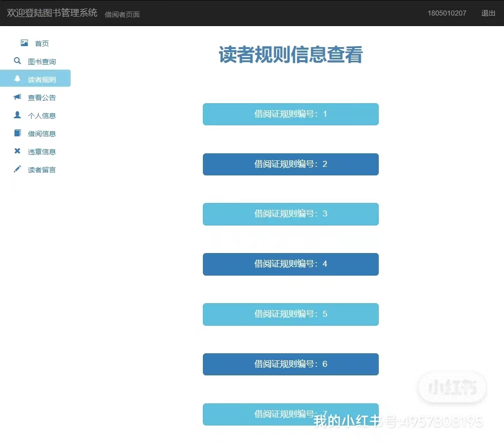Open user account 1805010207 link
504x444 pixels.
pos(447,13)
